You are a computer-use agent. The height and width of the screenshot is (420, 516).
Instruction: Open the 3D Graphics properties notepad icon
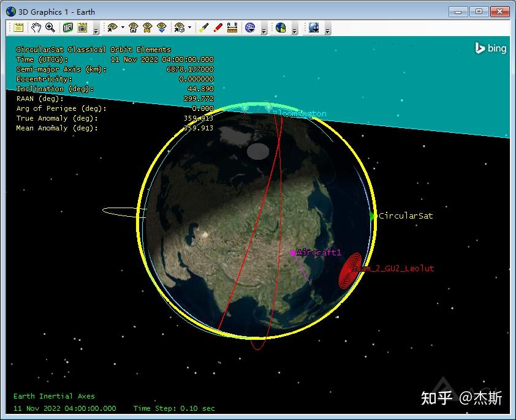[18, 28]
